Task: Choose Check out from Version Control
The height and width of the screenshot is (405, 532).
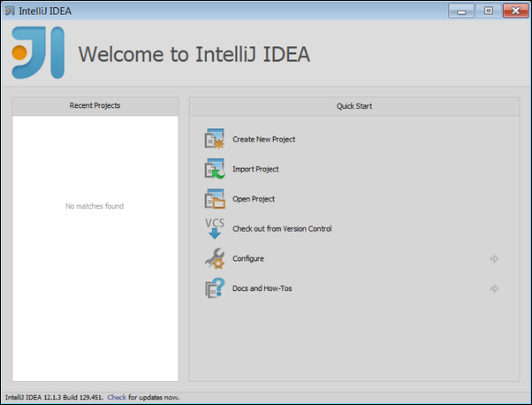Action: coord(282,229)
